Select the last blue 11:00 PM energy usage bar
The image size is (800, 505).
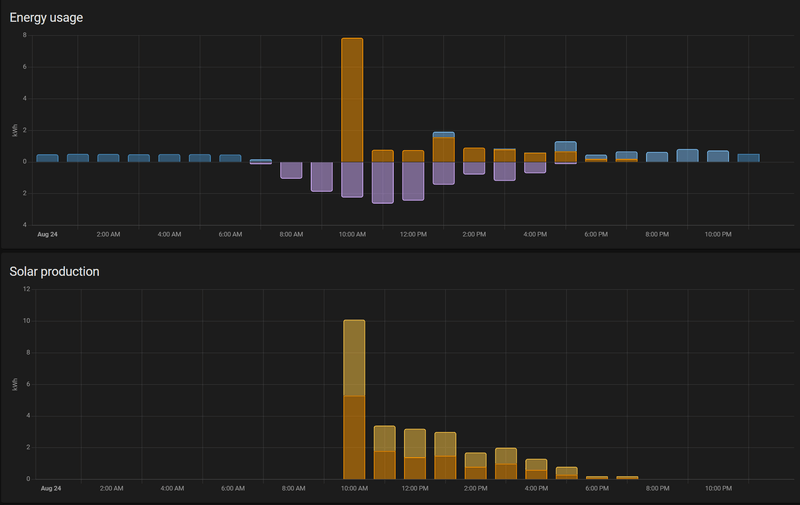tap(748, 158)
